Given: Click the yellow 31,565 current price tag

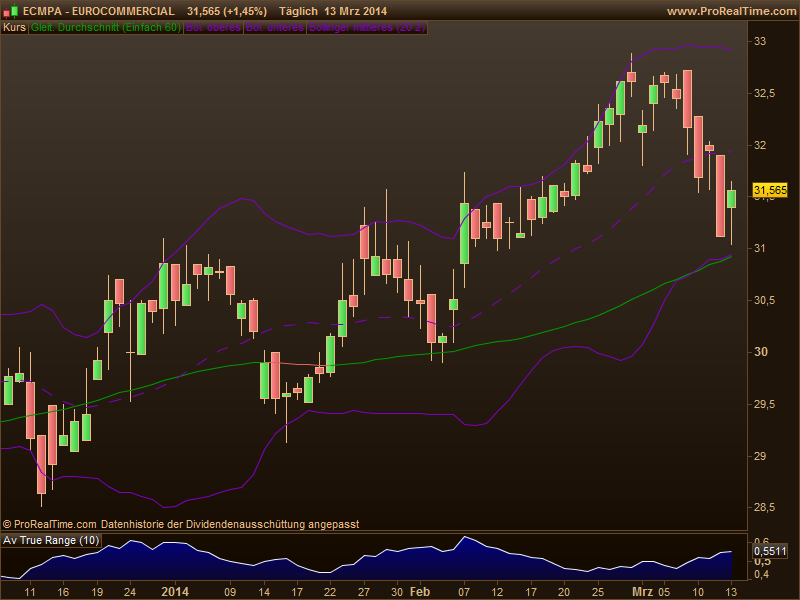Looking at the screenshot, I should (x=770, y=190).
